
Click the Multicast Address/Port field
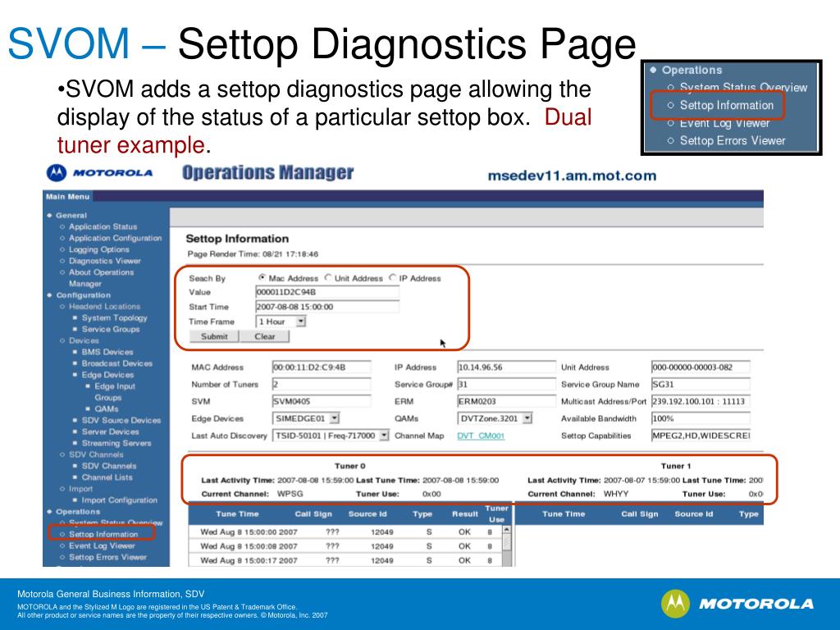[701, 401]
